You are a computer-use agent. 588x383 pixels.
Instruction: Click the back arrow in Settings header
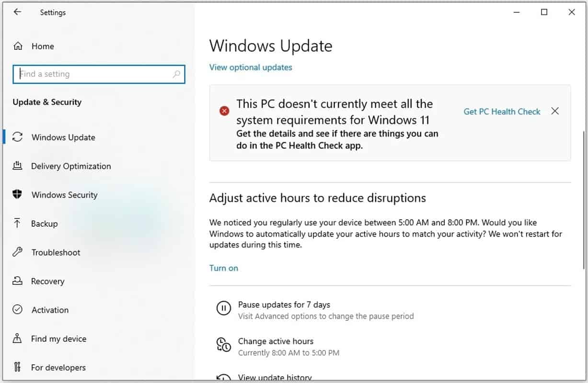[18, 12]
